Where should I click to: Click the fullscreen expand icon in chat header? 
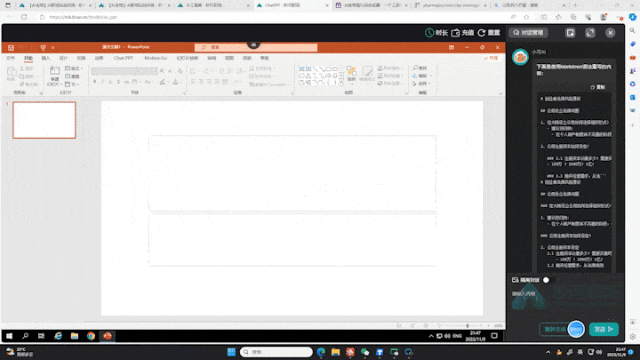click(x=590, y=33)
